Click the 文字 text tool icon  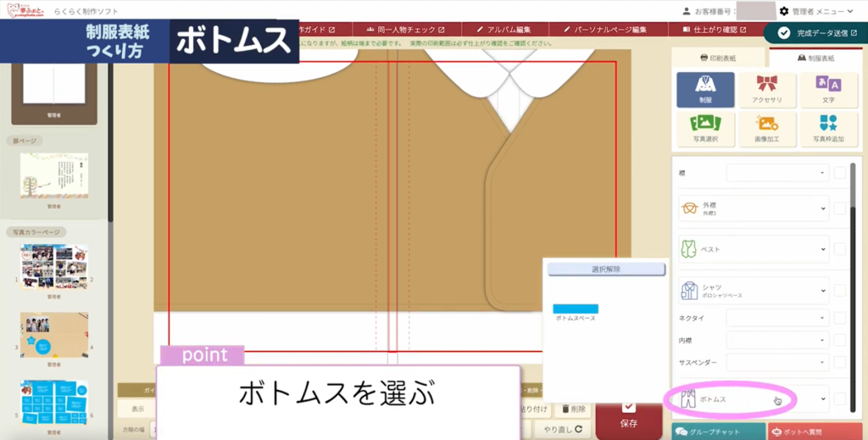click(x=827, y=89)
